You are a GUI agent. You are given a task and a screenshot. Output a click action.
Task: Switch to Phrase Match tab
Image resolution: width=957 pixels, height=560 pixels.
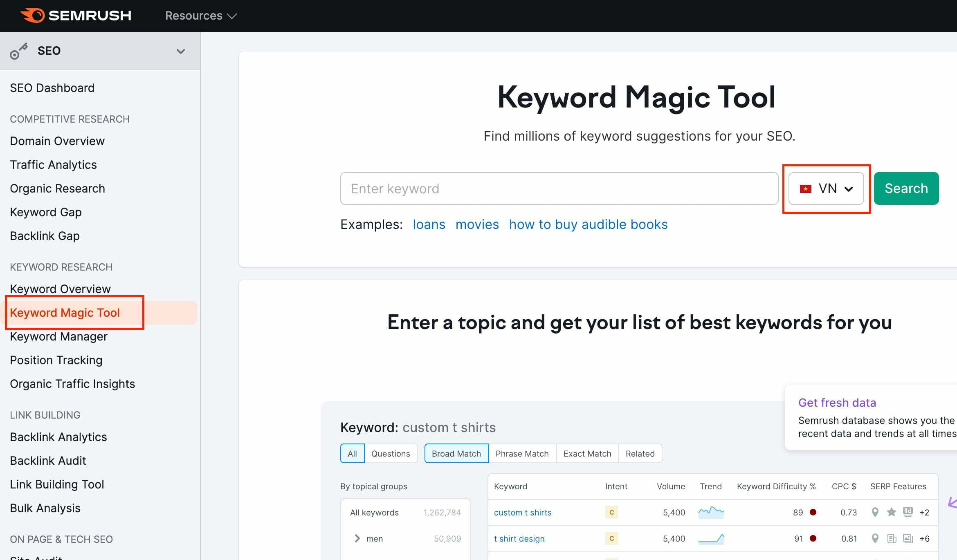click(522, 453)
